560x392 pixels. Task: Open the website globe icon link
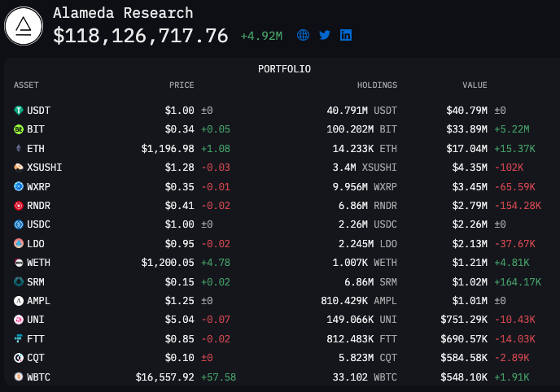click(303, 35)
